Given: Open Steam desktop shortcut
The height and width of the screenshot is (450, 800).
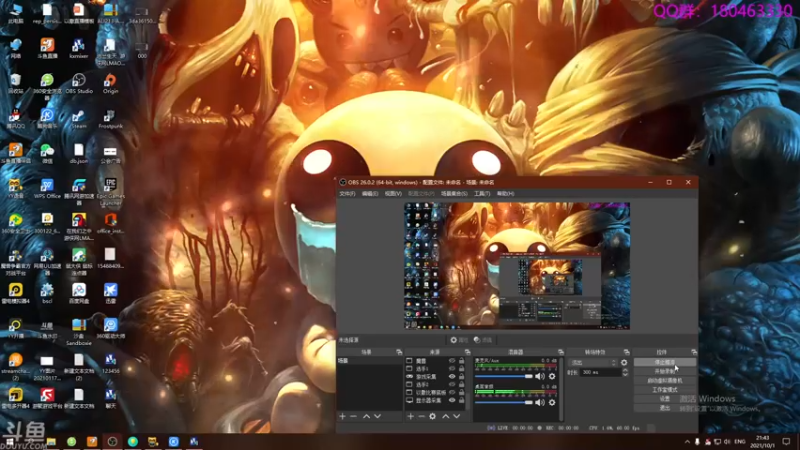Looking at the screenshot, I should point(79,119).
